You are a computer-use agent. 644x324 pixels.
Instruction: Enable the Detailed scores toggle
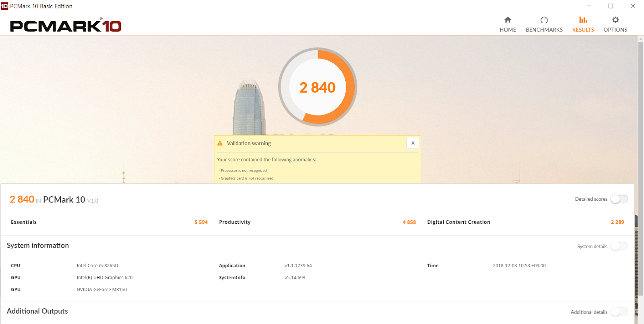pyautogui.click(x=619, y=199)
